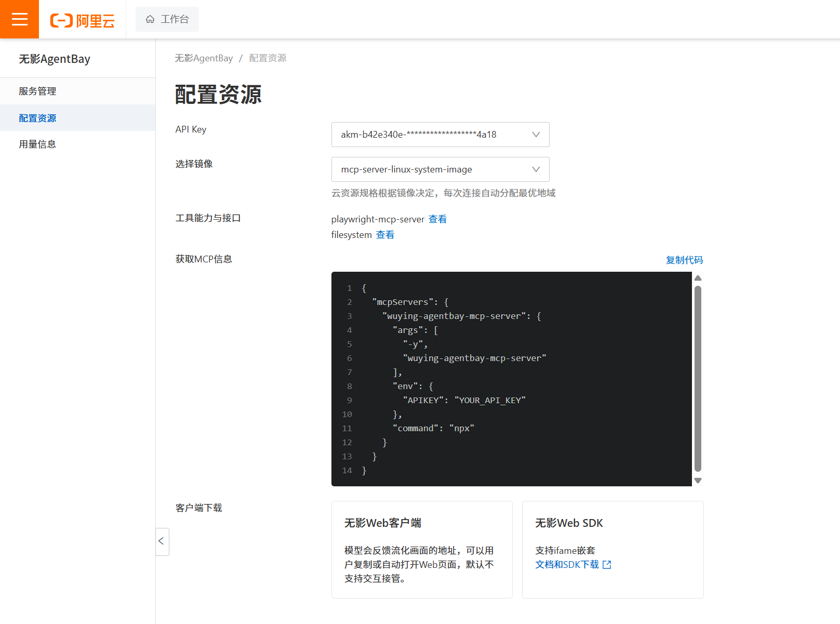Click the home icon in 工作台 button

point(150,19)
